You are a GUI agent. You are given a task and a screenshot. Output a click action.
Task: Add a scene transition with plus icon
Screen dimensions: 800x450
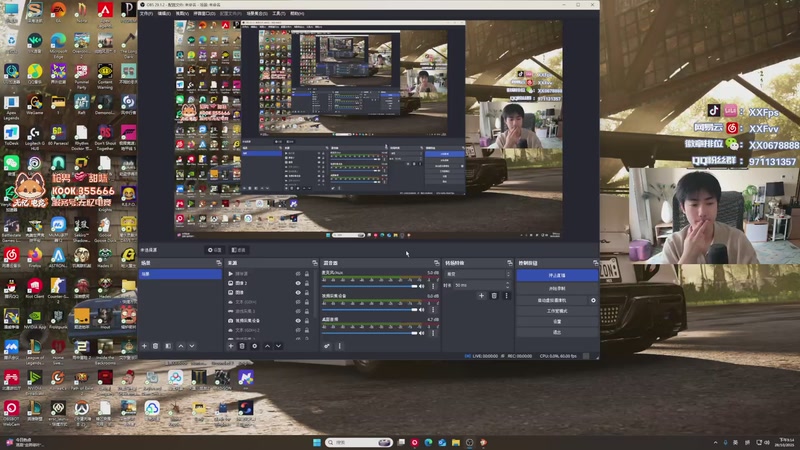tap(481, 295)
